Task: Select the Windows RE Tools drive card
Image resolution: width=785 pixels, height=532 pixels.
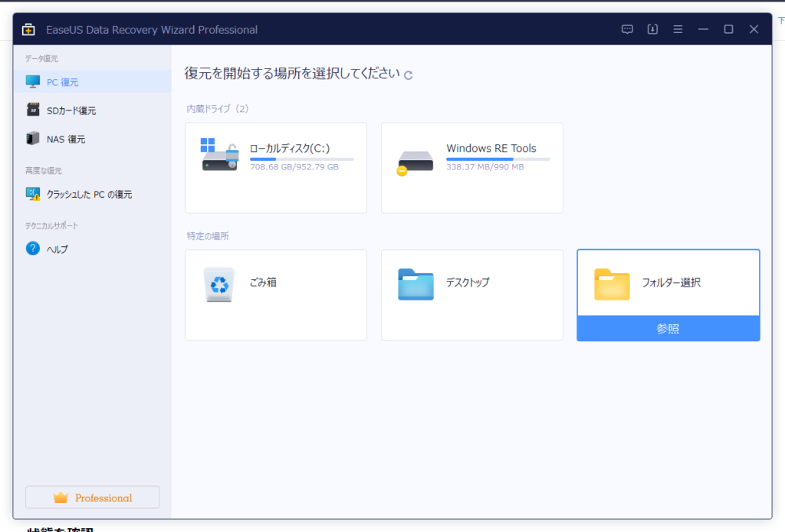Action: coord(471,168)
